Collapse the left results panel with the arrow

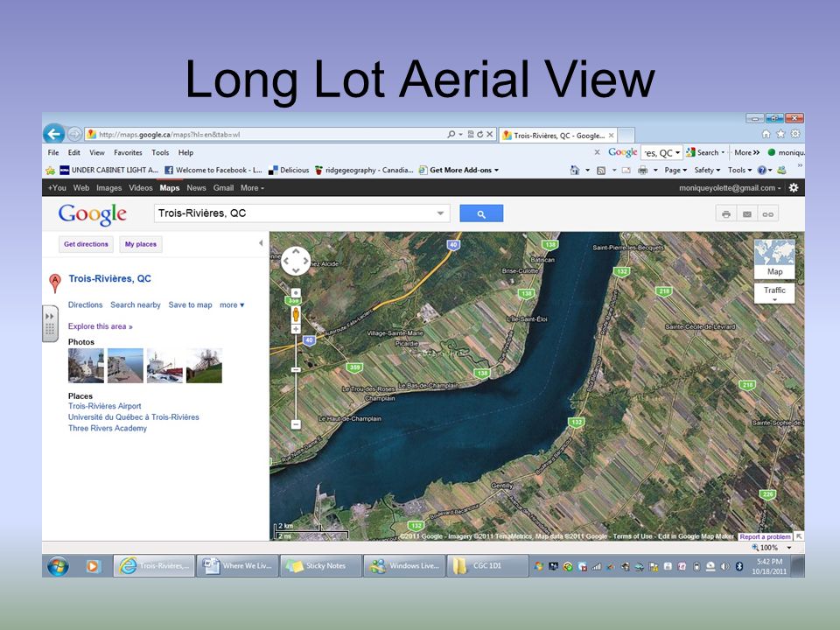click(x=261, y=243)
